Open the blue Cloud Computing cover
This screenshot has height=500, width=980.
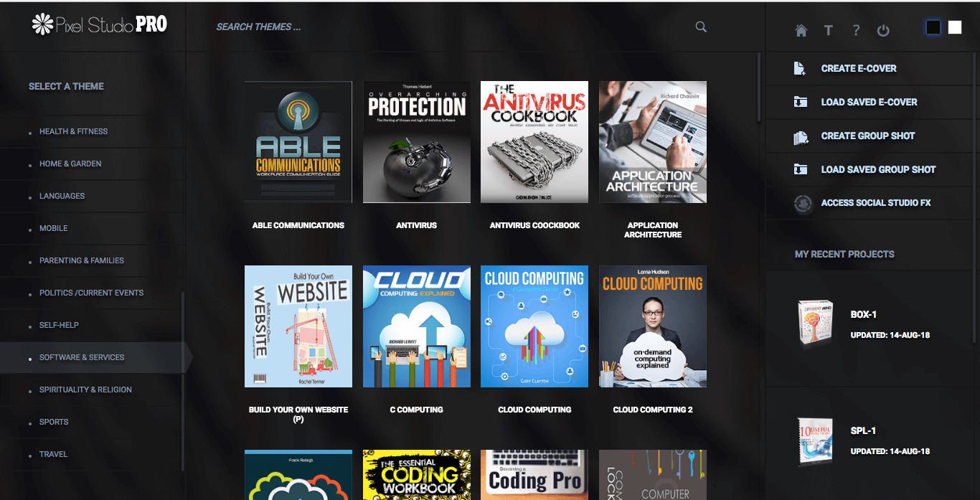pos(534,326)
